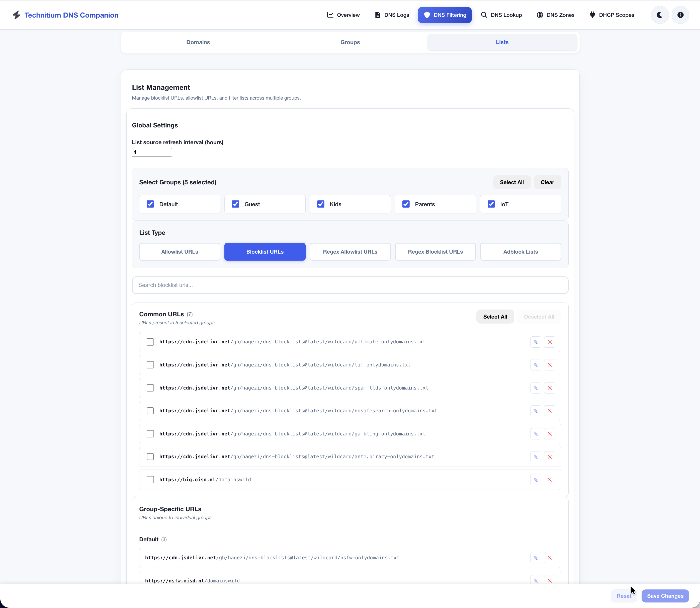Delete the spam-tlds-onlydomains blocklist URL

pyautogui.click(x=550, y=388)
